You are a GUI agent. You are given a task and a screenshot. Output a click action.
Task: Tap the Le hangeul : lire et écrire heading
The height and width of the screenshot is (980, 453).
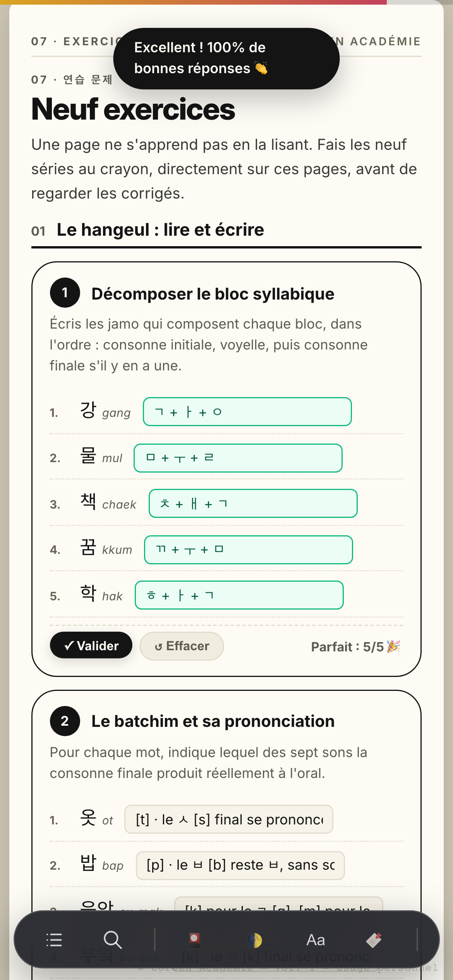click(x=160, y=230)
